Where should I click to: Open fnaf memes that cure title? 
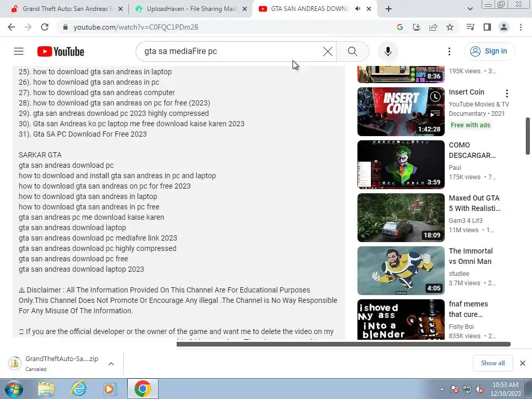coord(468,309)
